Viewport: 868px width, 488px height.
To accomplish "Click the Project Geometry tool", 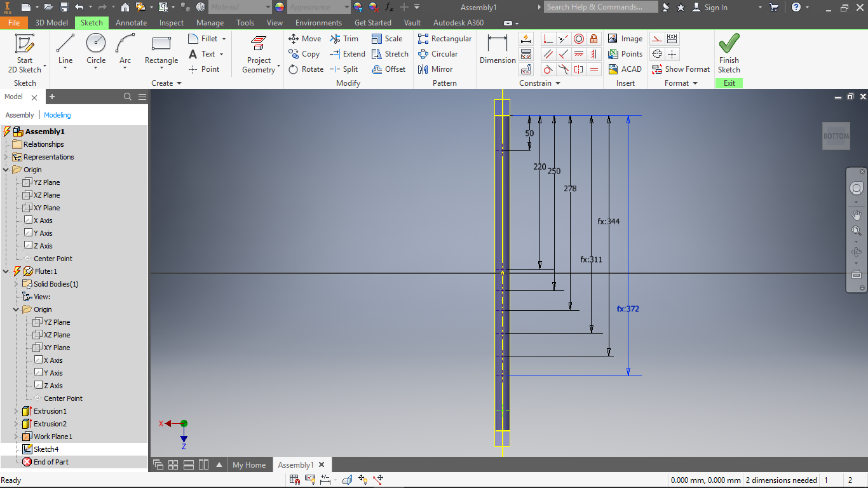I will 259,53.
